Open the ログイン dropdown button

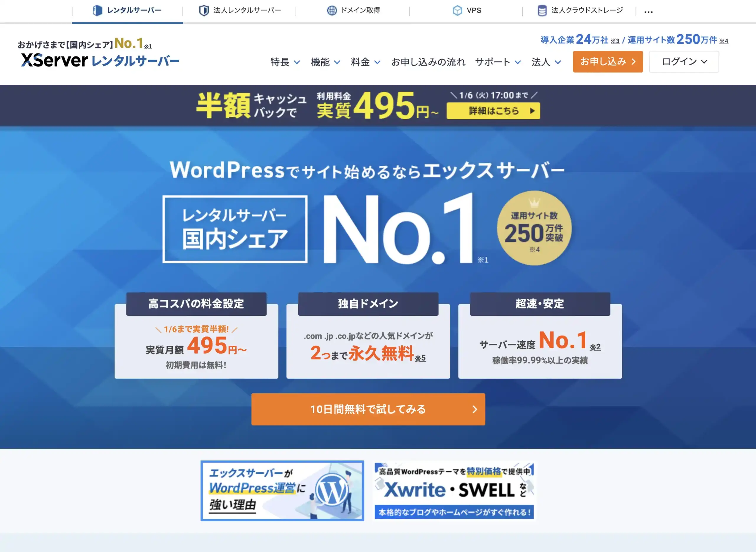684,61
